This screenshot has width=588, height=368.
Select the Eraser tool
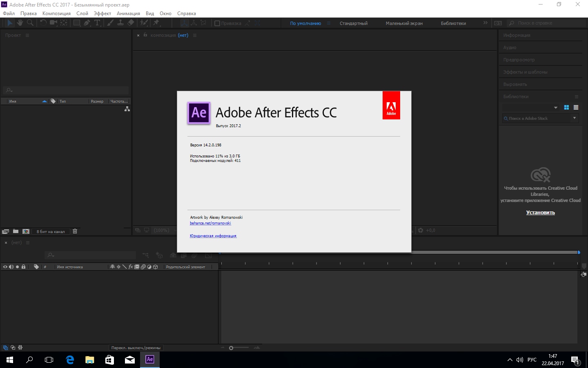[131, 23]
